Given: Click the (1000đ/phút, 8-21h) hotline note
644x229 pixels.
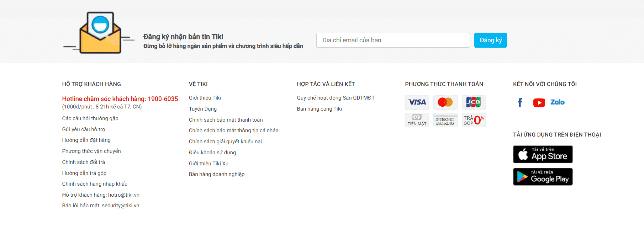Looking at the screenshot, I should [102, 107].
